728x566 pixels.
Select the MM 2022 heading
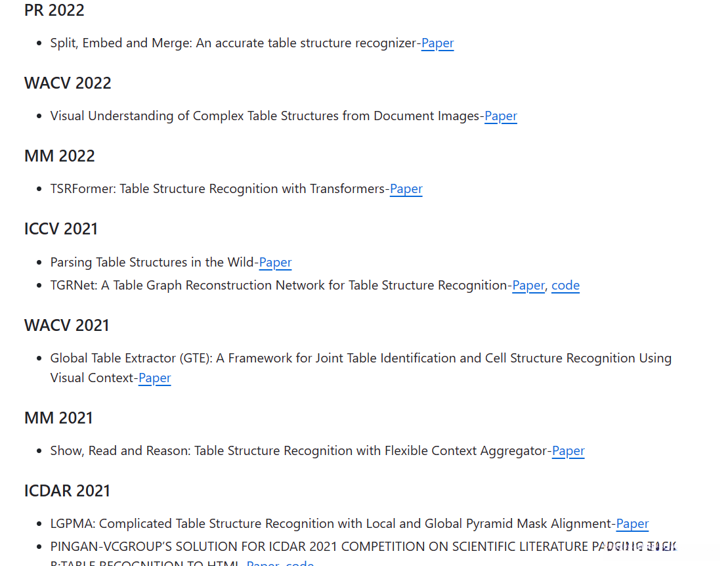click(60, 156)
